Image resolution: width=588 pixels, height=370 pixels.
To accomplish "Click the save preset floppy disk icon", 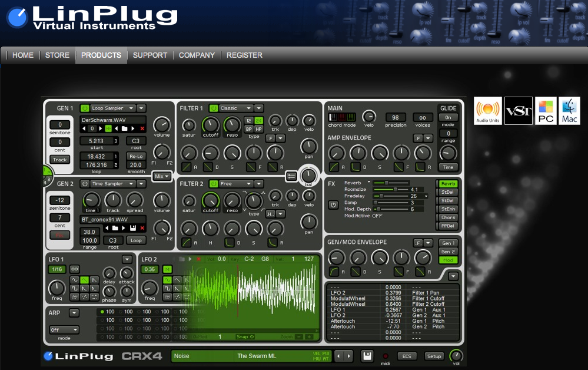I will coord(367,356).
